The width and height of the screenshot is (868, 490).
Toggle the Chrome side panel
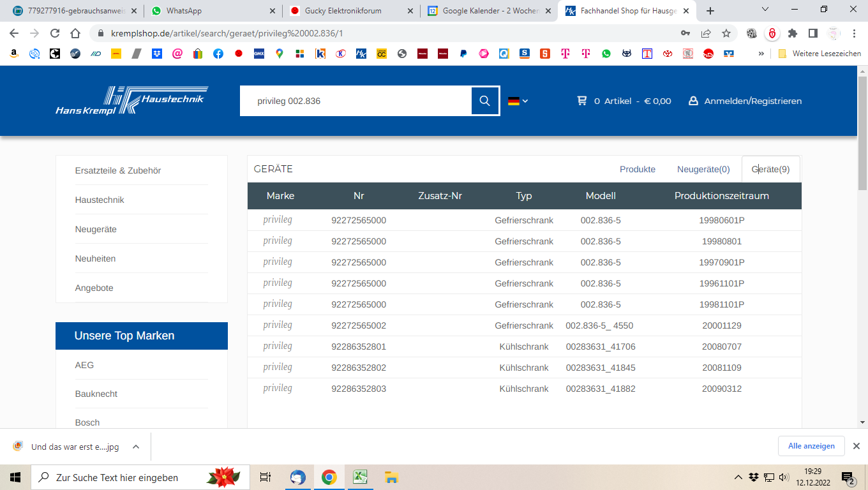[x=813, y=33]
